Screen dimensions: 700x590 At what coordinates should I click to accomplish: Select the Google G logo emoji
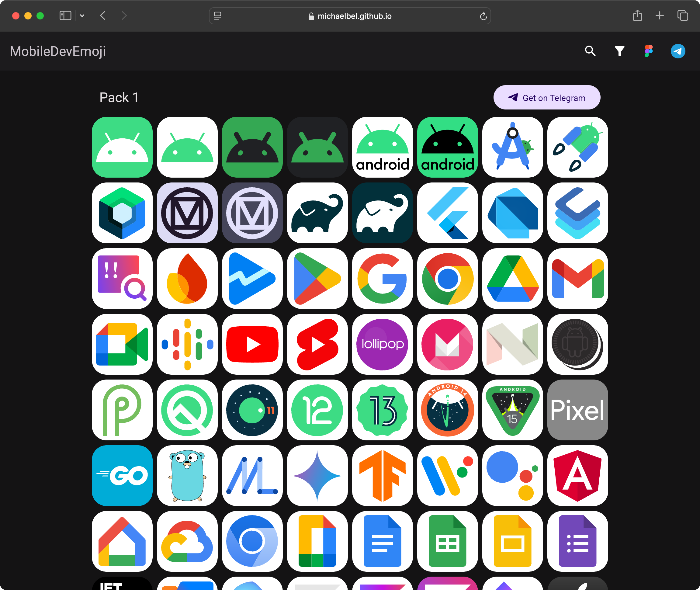383,279
